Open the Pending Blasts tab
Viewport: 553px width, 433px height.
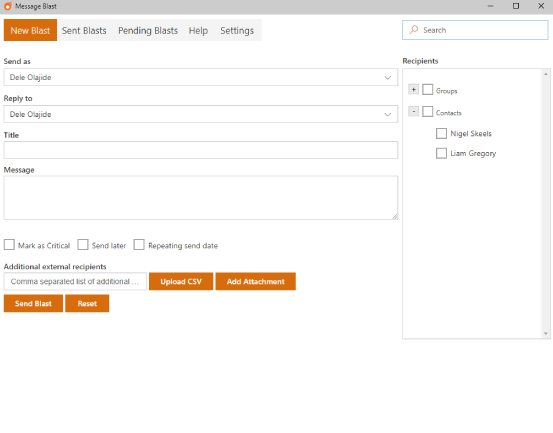coord(148,31)
